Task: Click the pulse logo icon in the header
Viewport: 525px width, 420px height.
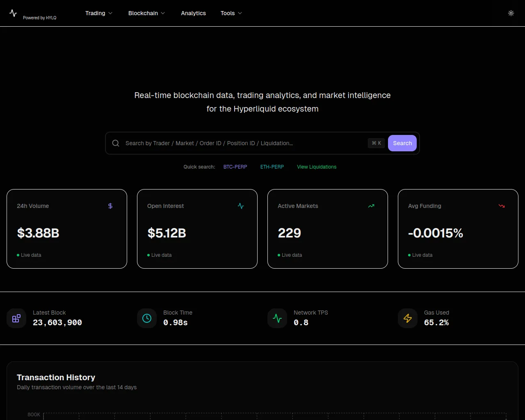Action: click(13, 13)
